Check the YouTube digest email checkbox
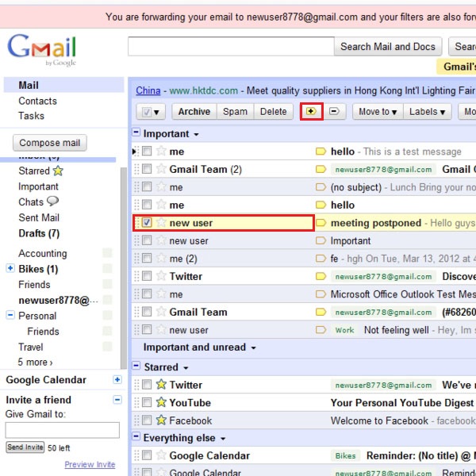This screenshot has width=476, height=476. coord(147,402)
